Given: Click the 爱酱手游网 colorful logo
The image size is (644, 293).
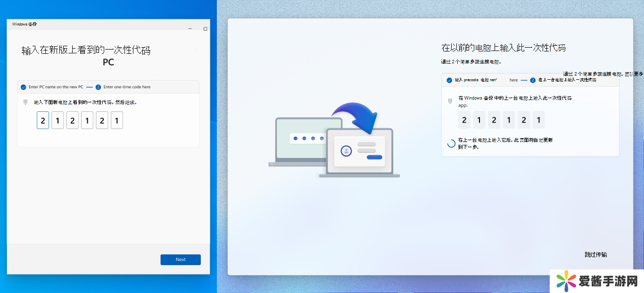Looking at the screenshot, I should 565,282.
